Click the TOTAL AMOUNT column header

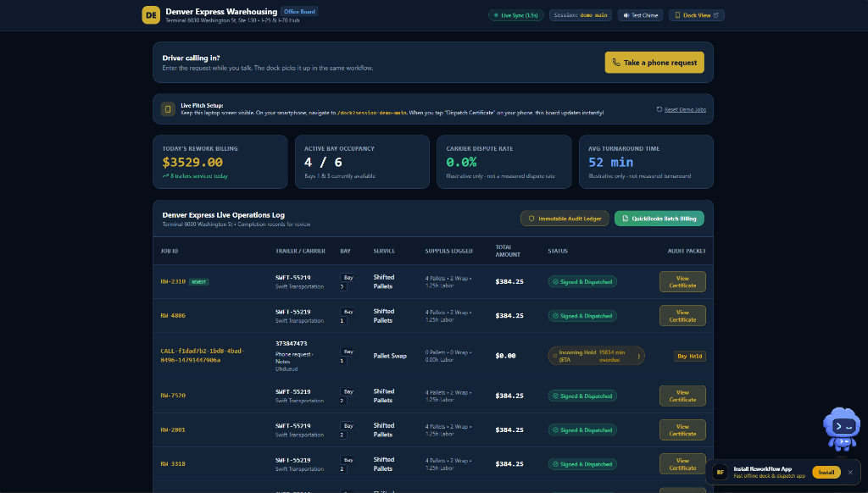point(507,251)
